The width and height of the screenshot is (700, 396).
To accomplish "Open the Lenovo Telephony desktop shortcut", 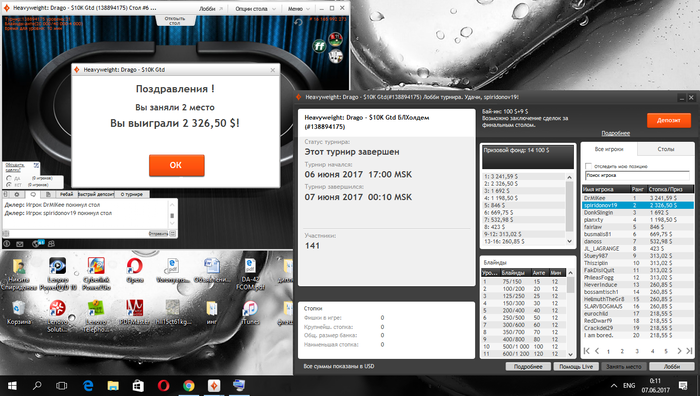I will point(96,316).
